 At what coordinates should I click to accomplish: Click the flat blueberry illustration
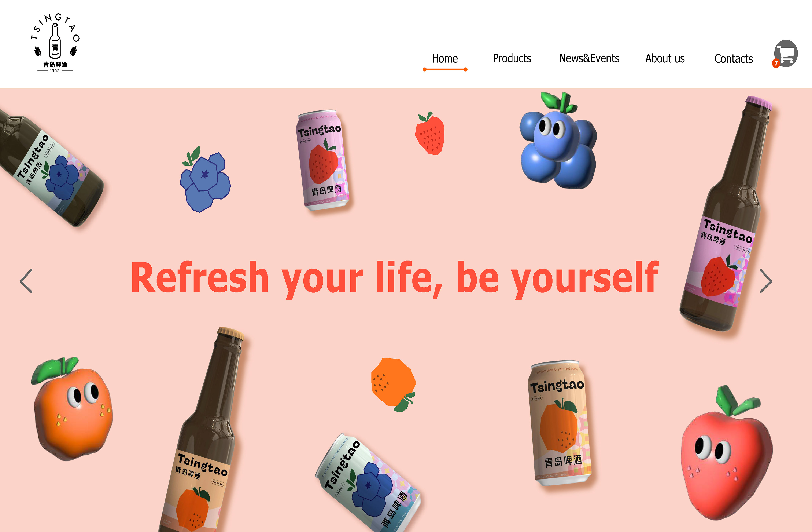coord(205,179)
